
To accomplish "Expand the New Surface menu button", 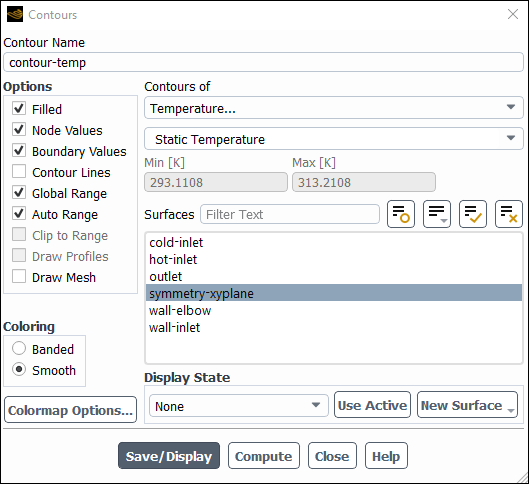I will (467, 405).
